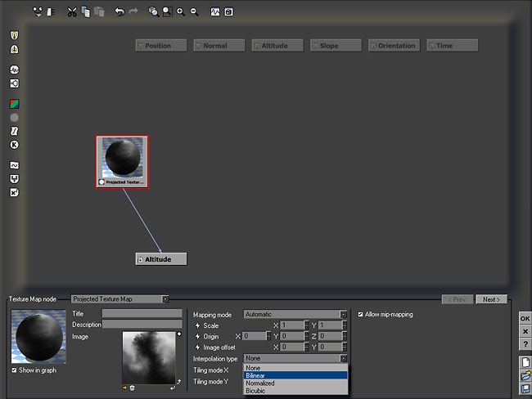This screenshot has width=532, height=399.
Task: Click the Title input field
Action: pyautogui.click(x=142, y=313)
